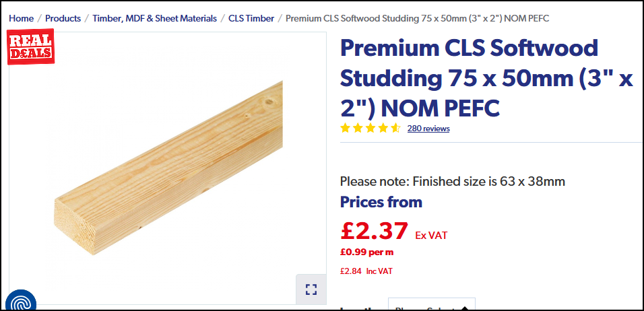Click the third yellow rating star
Image resolution: width=644 pixels, height=311 pixels.
pos(371,129)
